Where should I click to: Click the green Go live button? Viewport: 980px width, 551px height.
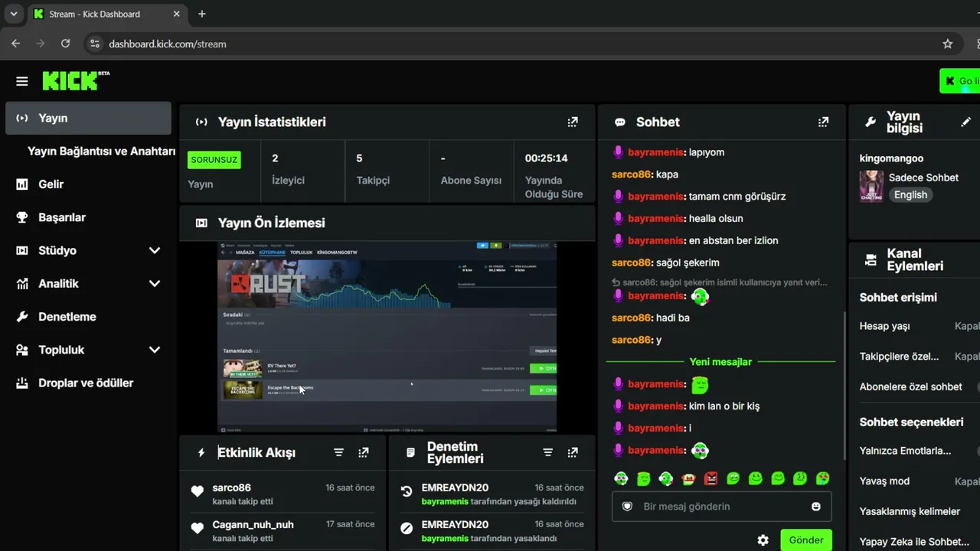click(x=960, y=81)
